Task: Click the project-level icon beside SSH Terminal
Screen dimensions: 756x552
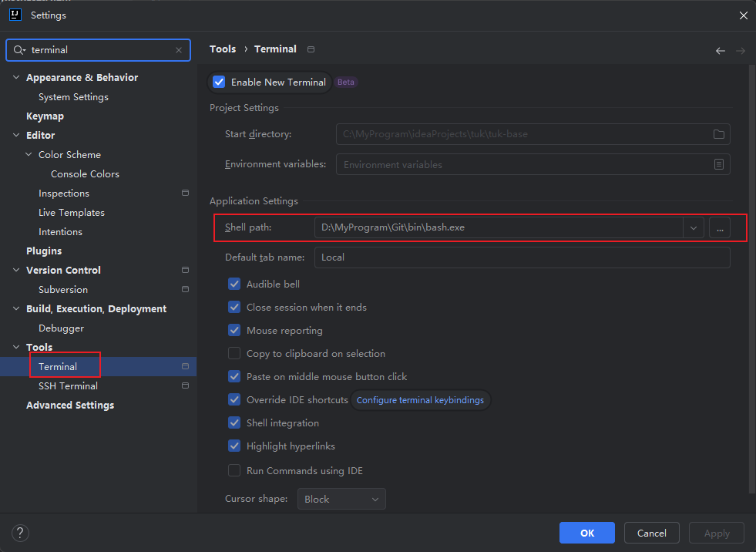Action: pos(185,386)
